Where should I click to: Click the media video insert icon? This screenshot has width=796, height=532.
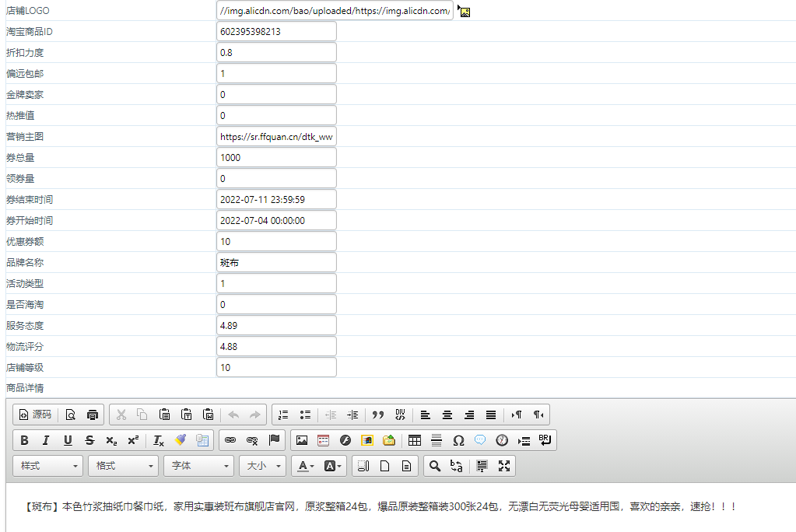coord(367,440)
